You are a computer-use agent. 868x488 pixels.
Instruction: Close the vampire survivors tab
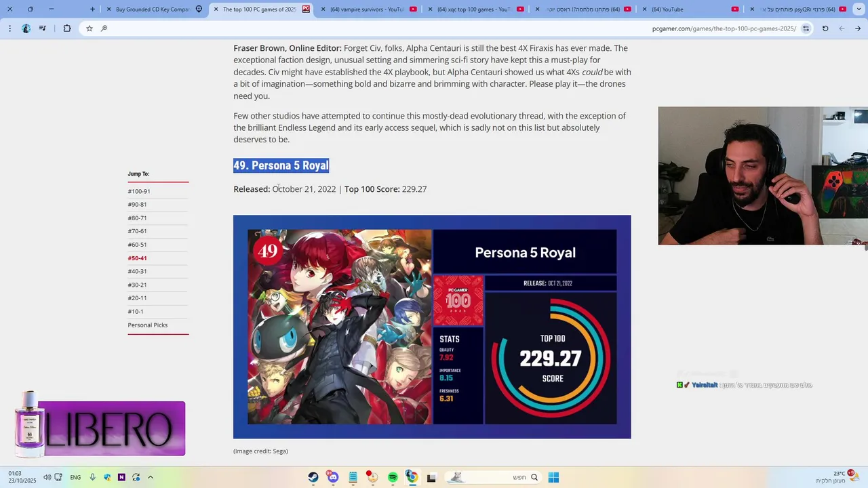point(323,9)
